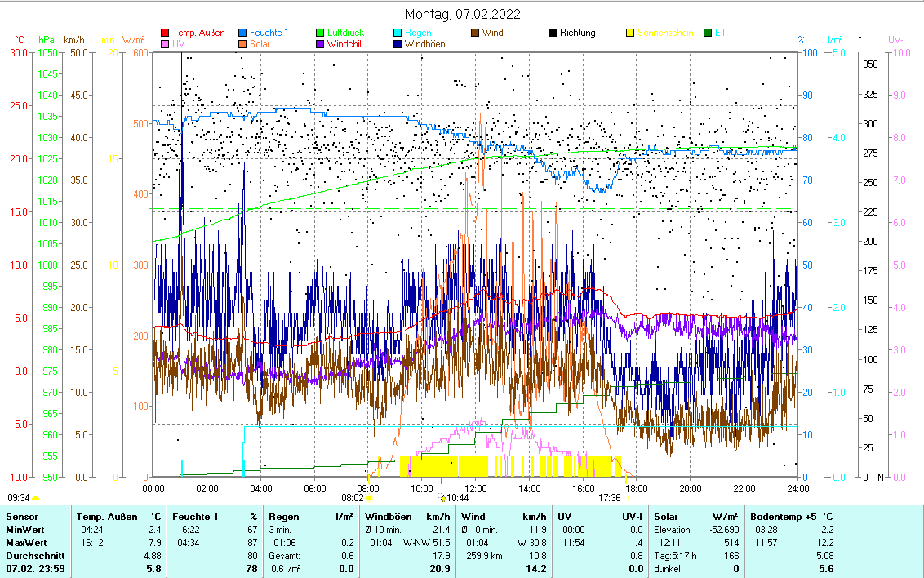924x578 pixels.
Task: Click the yellow Sonnenschein legend square
Action: point(630,33)
